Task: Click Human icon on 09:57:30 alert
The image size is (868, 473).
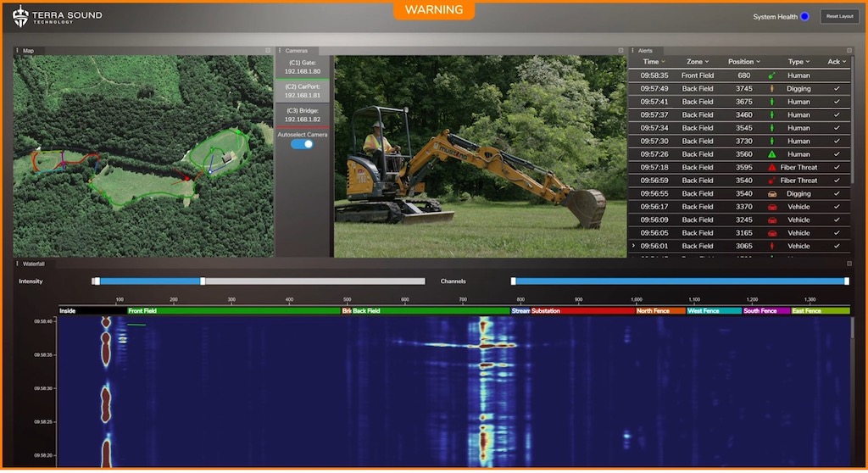Action: (x=771, y=142)
